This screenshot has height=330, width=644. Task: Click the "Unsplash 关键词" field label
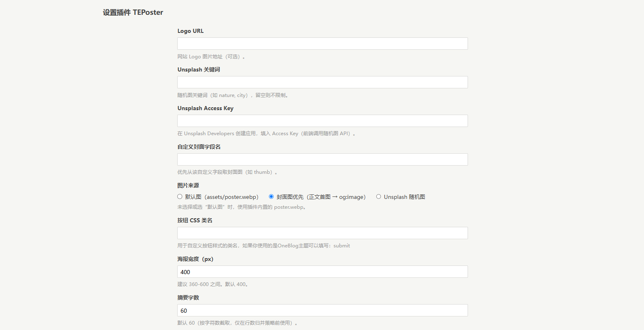point(199,69)
